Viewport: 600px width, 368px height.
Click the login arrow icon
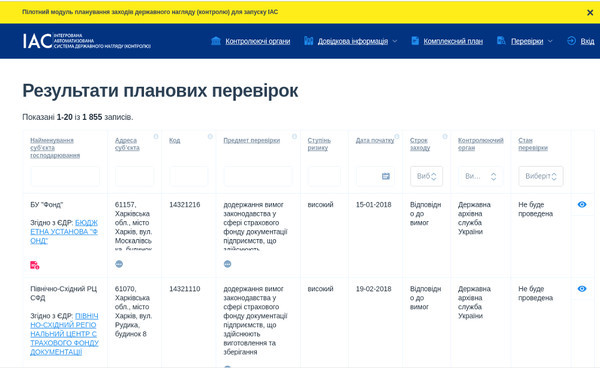tap(571, 41)
